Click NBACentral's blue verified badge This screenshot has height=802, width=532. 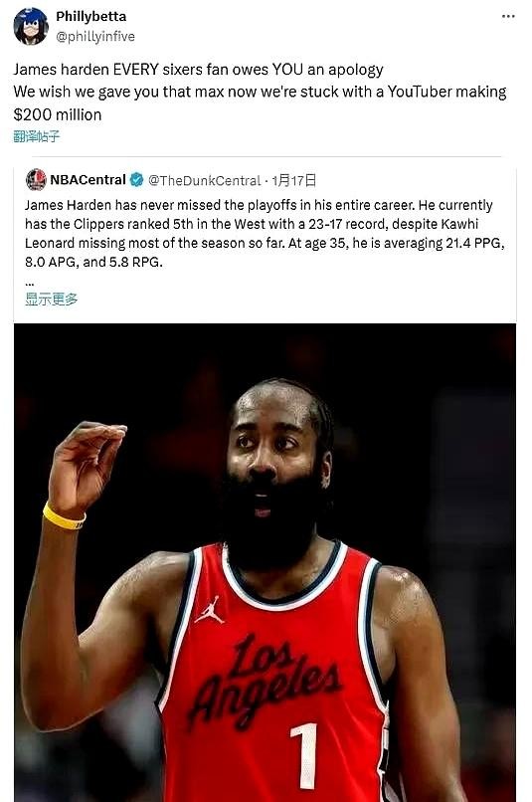point(136,179)
